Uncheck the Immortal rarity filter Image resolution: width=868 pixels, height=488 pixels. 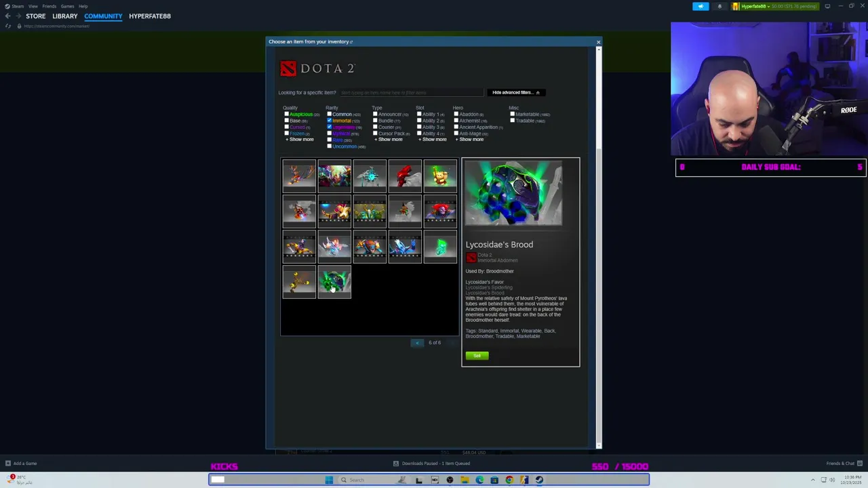[x=330, y=121]
